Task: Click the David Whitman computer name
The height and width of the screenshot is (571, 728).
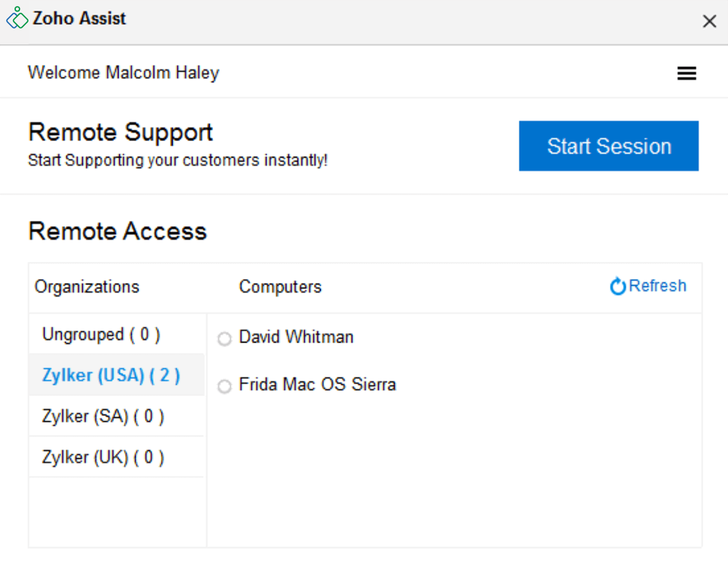Action: [296, 337]
